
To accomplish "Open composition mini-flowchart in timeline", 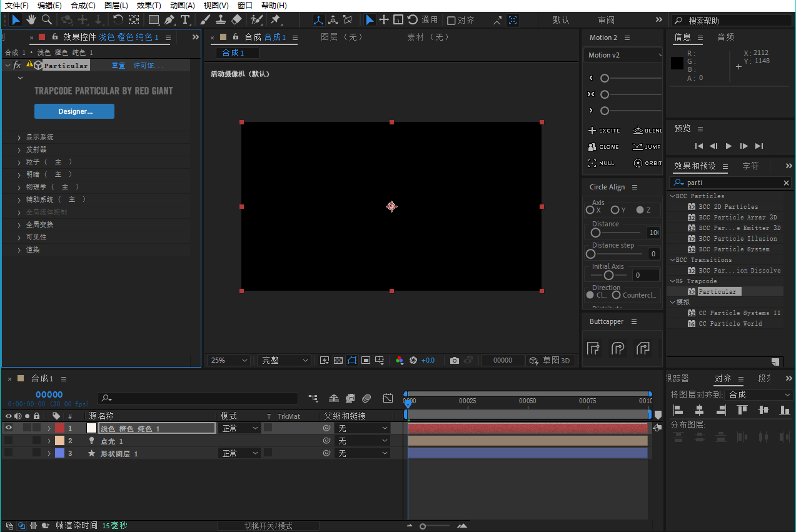I will point(313,398).
